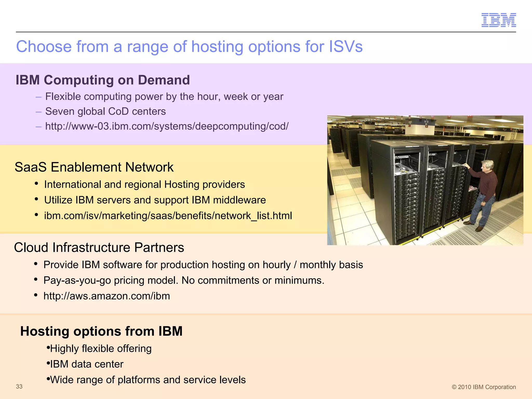Click the "IBM data center" bullet
532x399 pixels.
(x=87, y=364)
